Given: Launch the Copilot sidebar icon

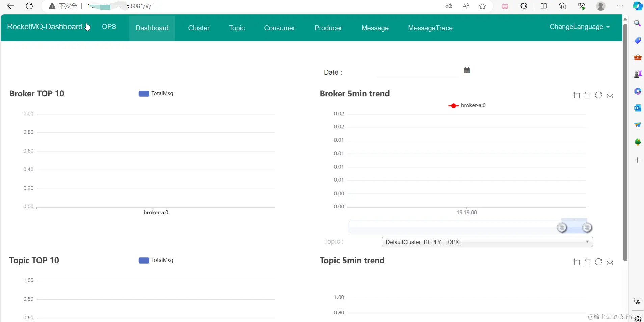Looking at the screenshot, I should [638, 6].
